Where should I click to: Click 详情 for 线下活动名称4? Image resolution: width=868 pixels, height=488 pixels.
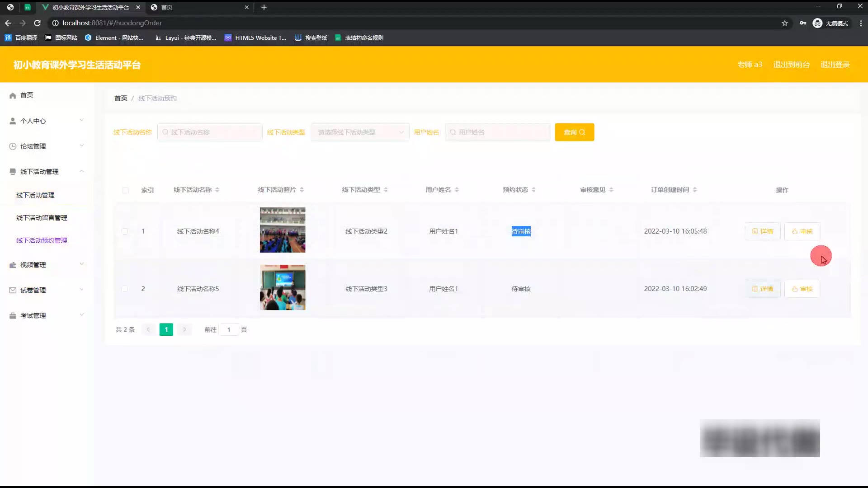(763, 231)
